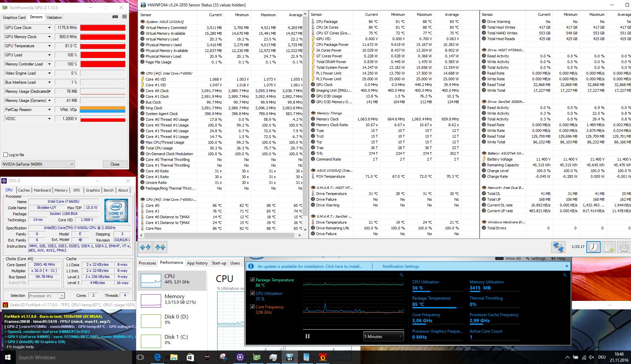Click HWiNFO bar chart taskbar icon
Image resolution: width=631 pixels, height=364 pixels.
pyautogui.click(x=289, y=357)
